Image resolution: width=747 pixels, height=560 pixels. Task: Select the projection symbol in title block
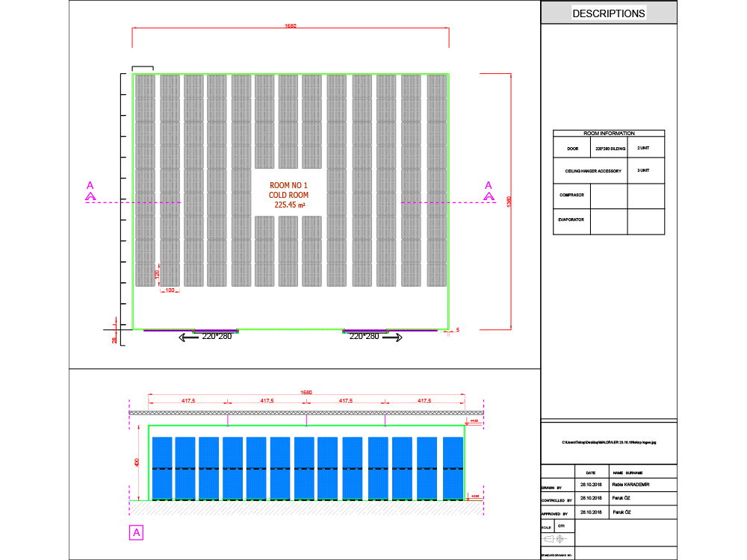(554, 538)
